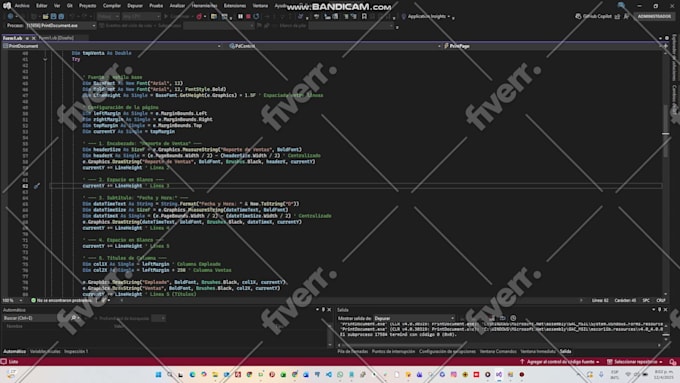Click the WhatsApp icon in the taskbar

(x=340, y=374)
